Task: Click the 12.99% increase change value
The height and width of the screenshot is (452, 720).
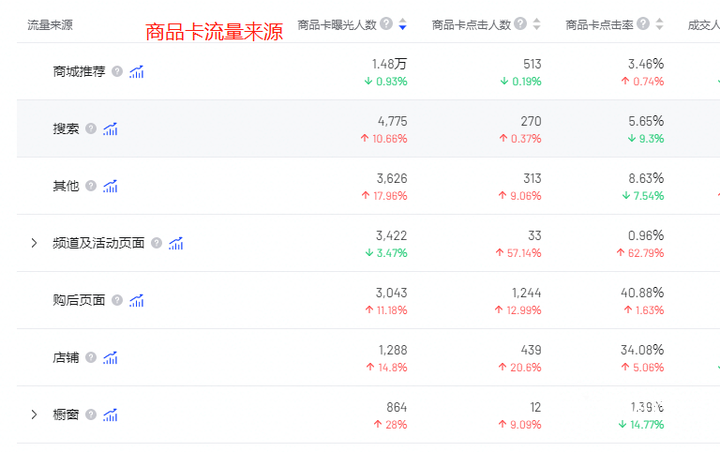Action: tap(524, 311)
